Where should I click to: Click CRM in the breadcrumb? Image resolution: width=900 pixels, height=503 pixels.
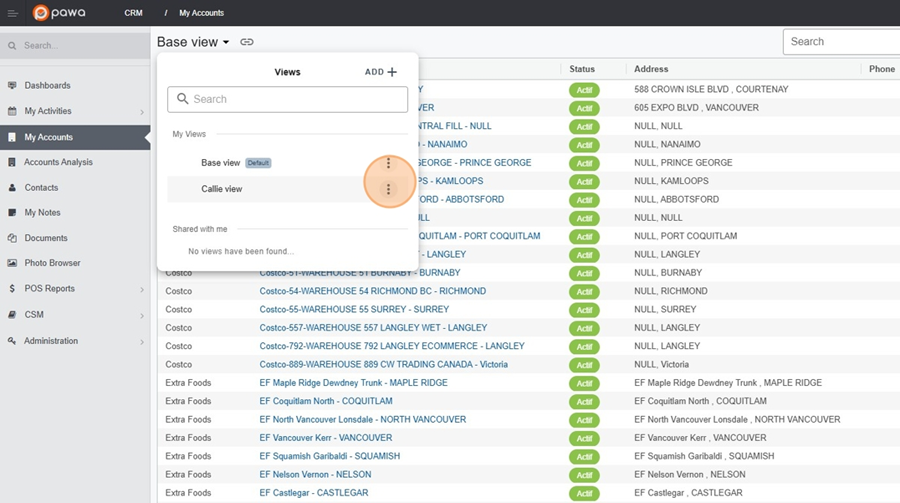133,13
